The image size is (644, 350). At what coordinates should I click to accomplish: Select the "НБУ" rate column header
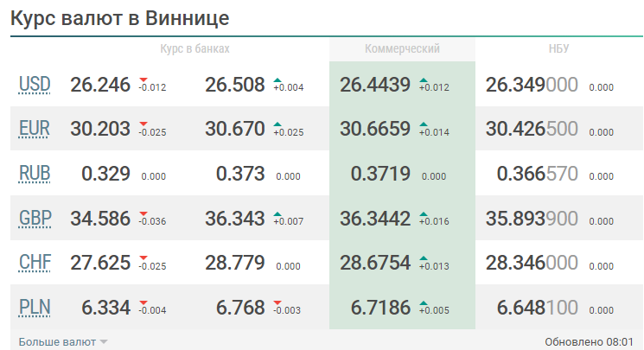(558, 49)
